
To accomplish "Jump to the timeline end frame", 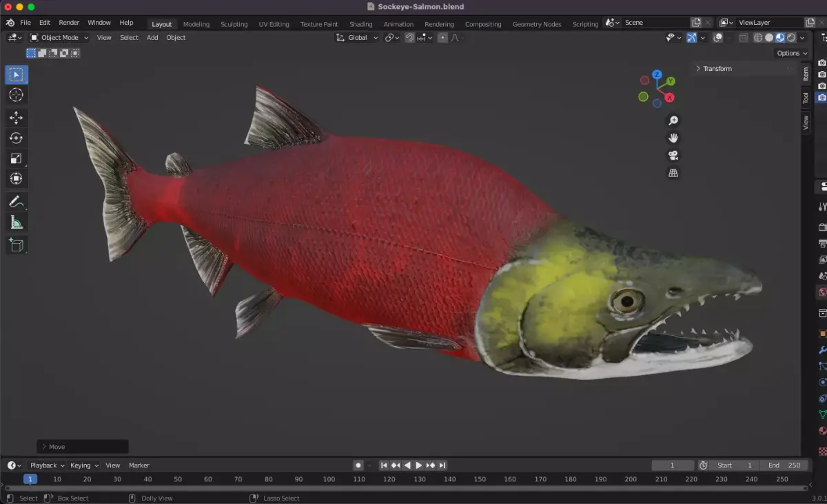I will 442,465.
